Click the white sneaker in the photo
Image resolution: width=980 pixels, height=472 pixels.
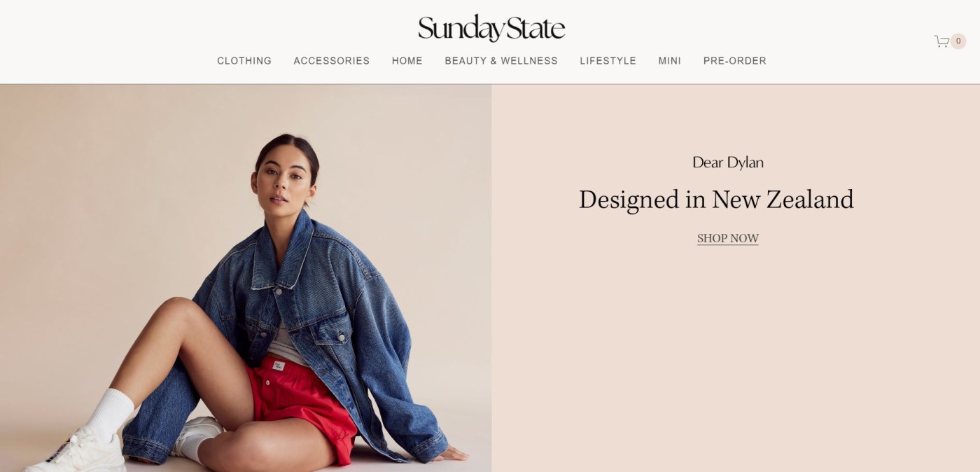[x=77, y=452]
